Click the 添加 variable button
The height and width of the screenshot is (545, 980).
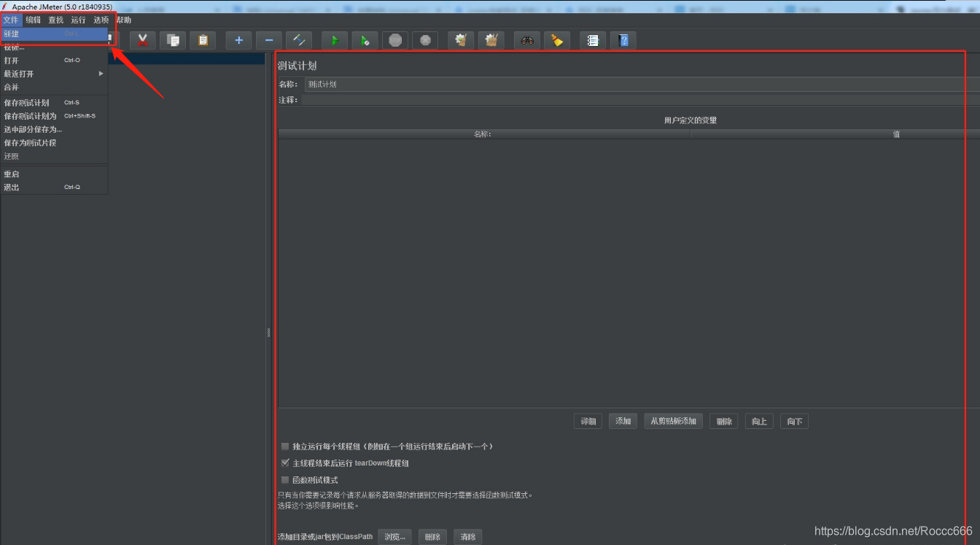pos(623,421)
